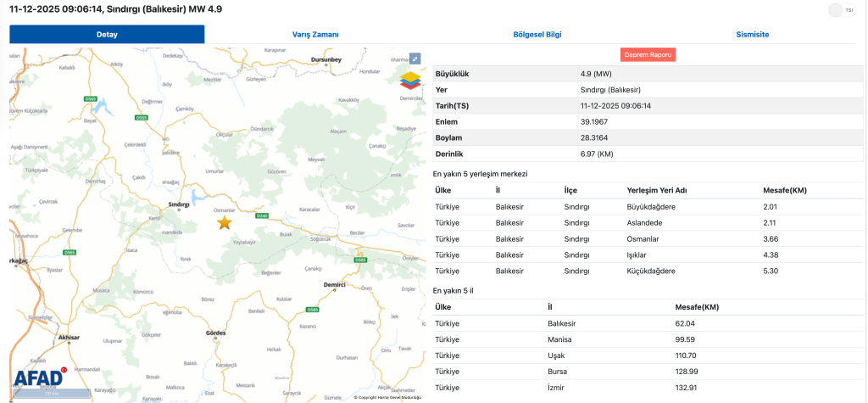The image size is (868, 403).
Task: Click the 20 km map scale bar
Action: click(x=53, y=394)
